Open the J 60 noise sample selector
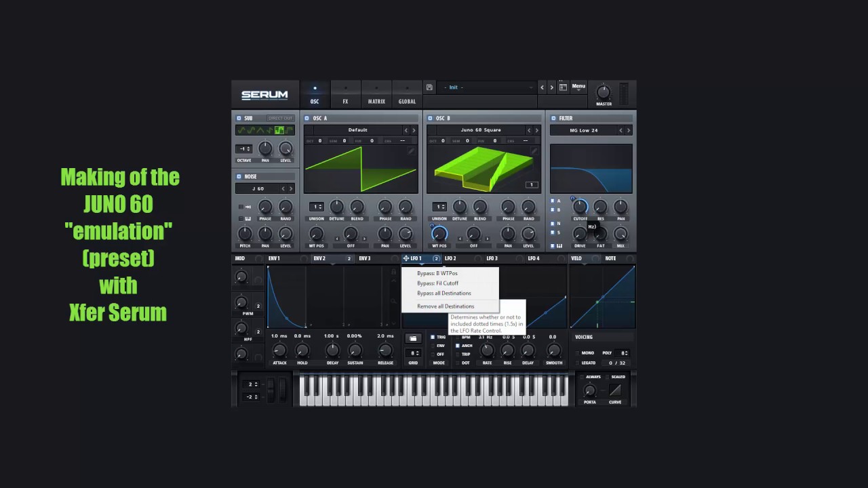 [x=258, y=188]
